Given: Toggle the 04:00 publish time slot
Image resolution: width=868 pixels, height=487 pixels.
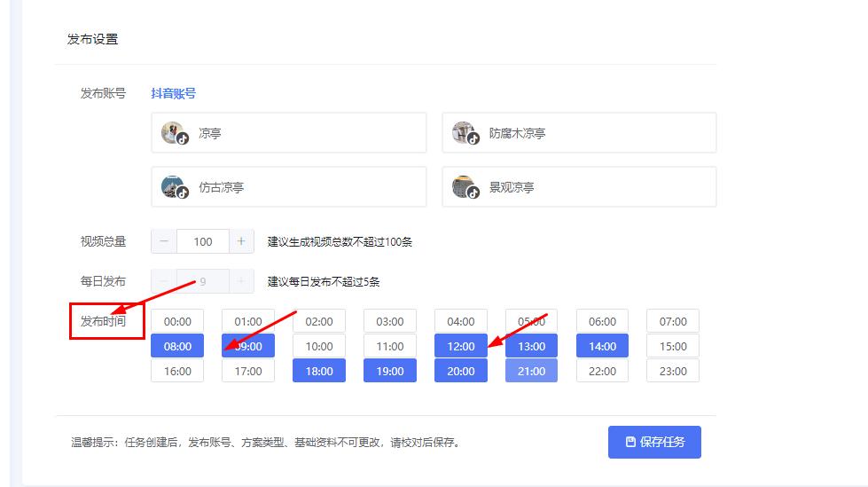Looking at the screenshot, I should coord(460,321).
